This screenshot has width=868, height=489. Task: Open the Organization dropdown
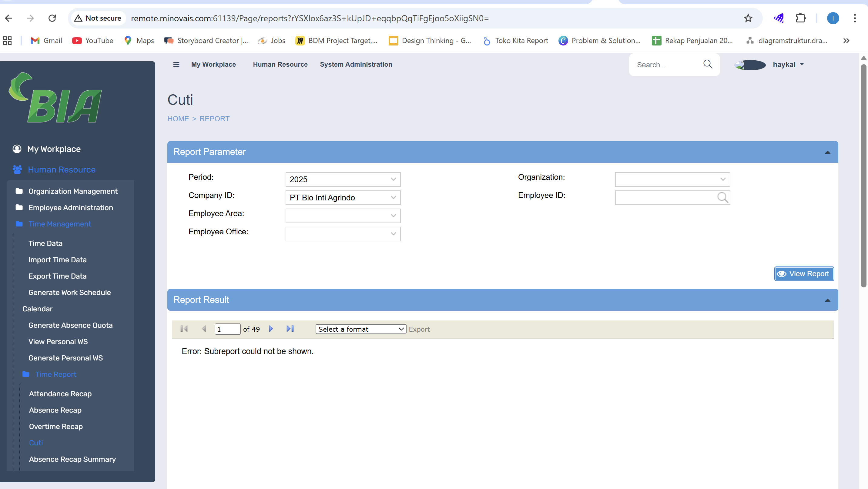(672, 179)
